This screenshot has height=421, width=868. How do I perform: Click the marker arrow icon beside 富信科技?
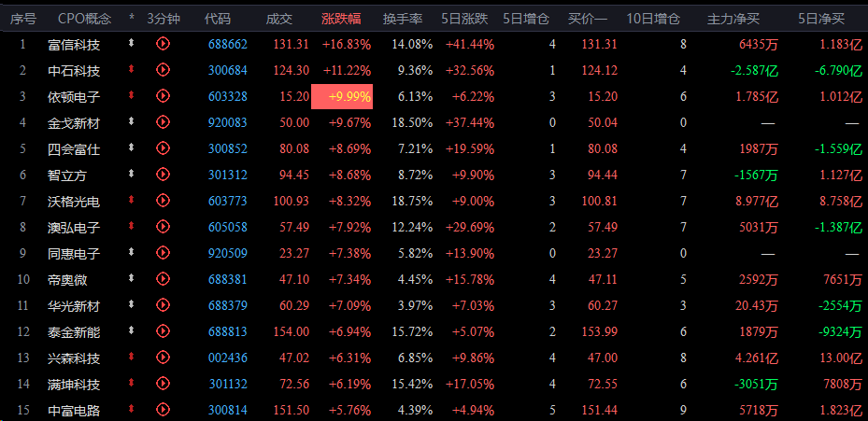[131, 42]
